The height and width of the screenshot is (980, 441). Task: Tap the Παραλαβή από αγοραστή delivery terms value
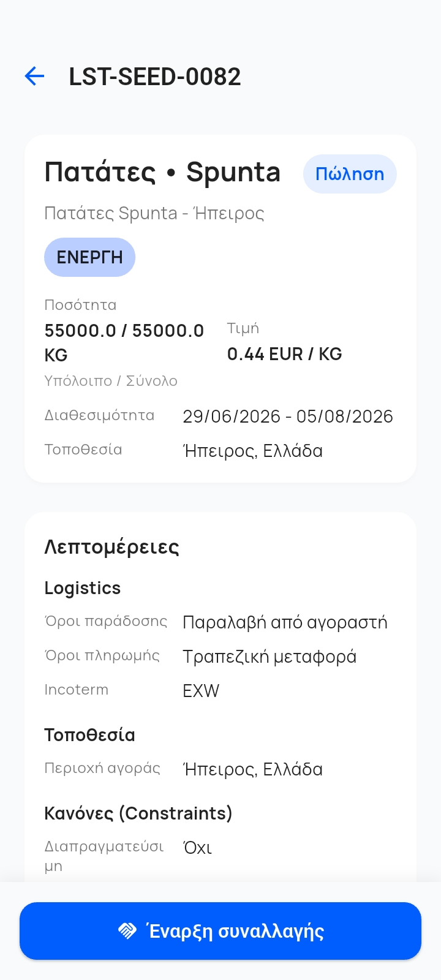(285, 622)
